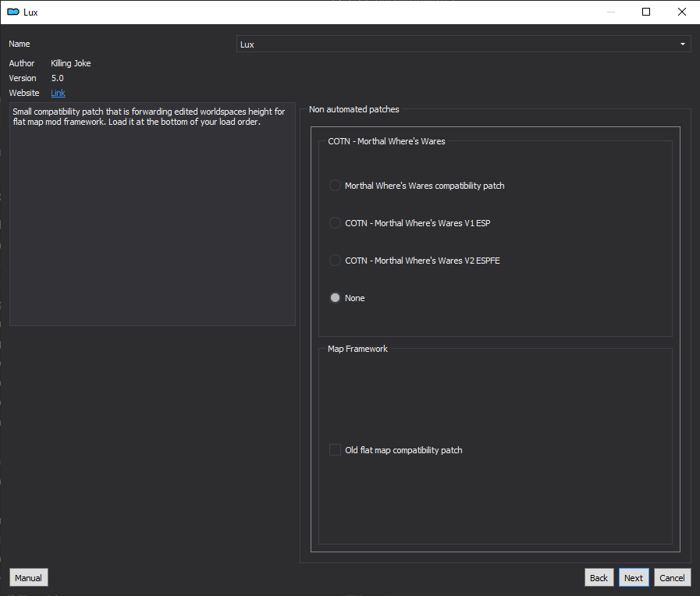Click the Map Framework group label
Viewport: 700px width, 596px height.
click(357, 349)
